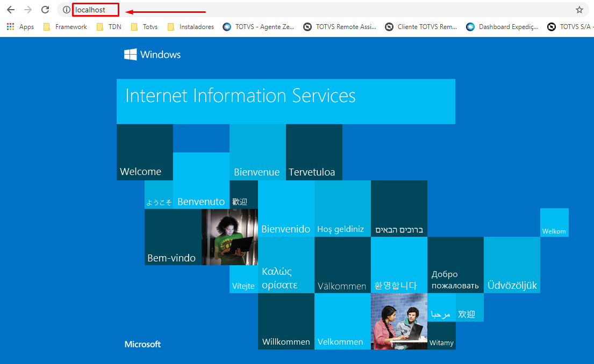Bookmark this page with the star icon
The height and width of the screenshot is (364, 594).
(x=579, y=10)
